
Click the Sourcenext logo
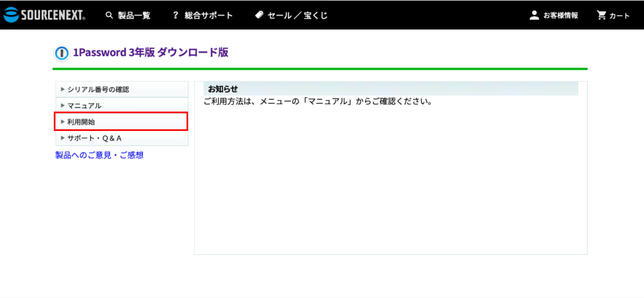pyautogui.click(x=44, y=15)
